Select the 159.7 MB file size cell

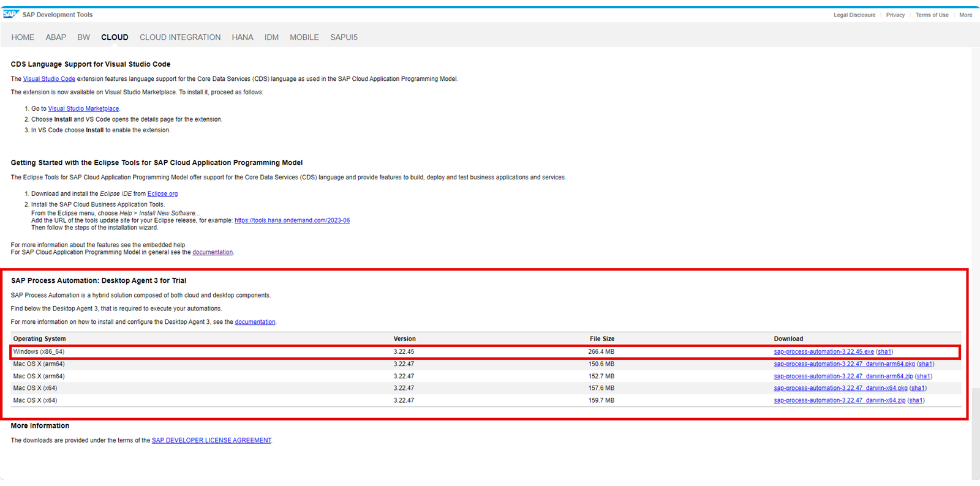point(601,400)
